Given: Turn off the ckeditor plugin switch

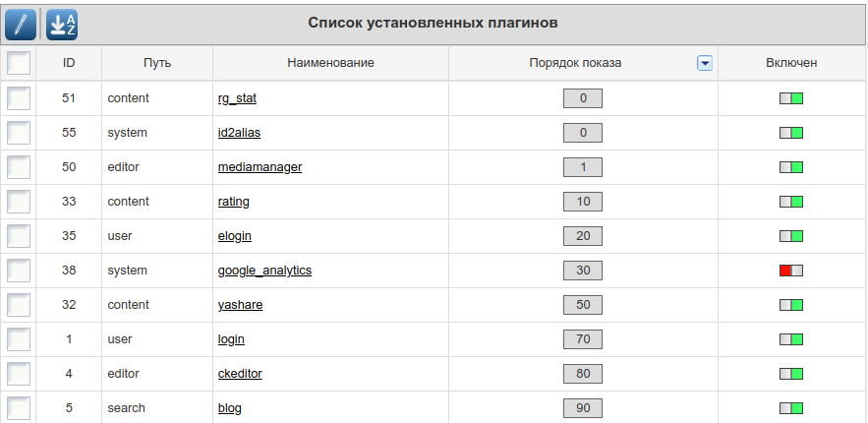Looking at the screenshot, I should pos(791,374).
